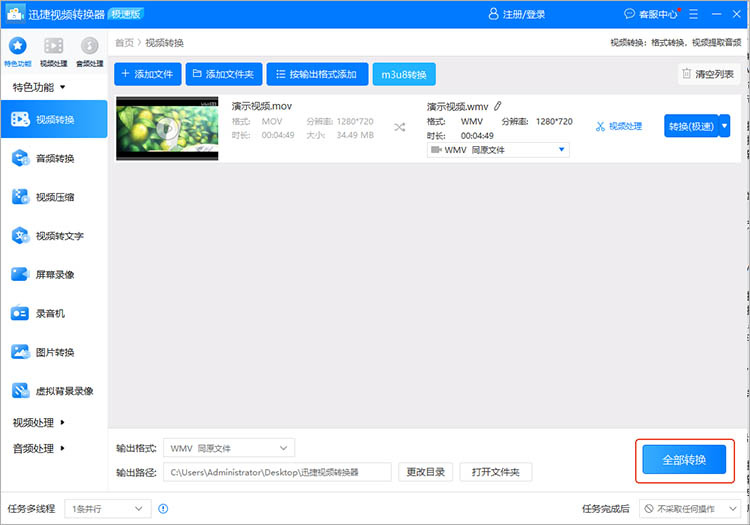Open 视频压缩 in the sidebar

point(54,197)
